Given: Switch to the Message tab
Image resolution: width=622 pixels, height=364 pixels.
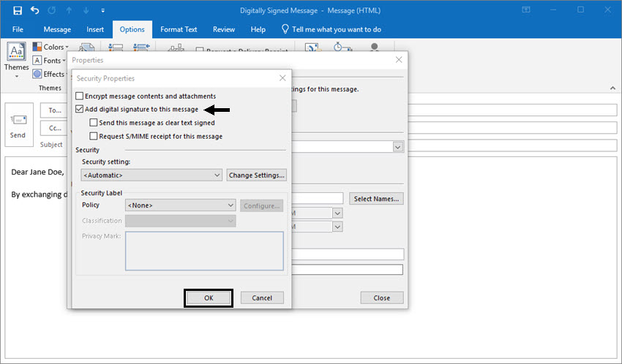Looking at the screenshot, I should [x=57, y=29].
